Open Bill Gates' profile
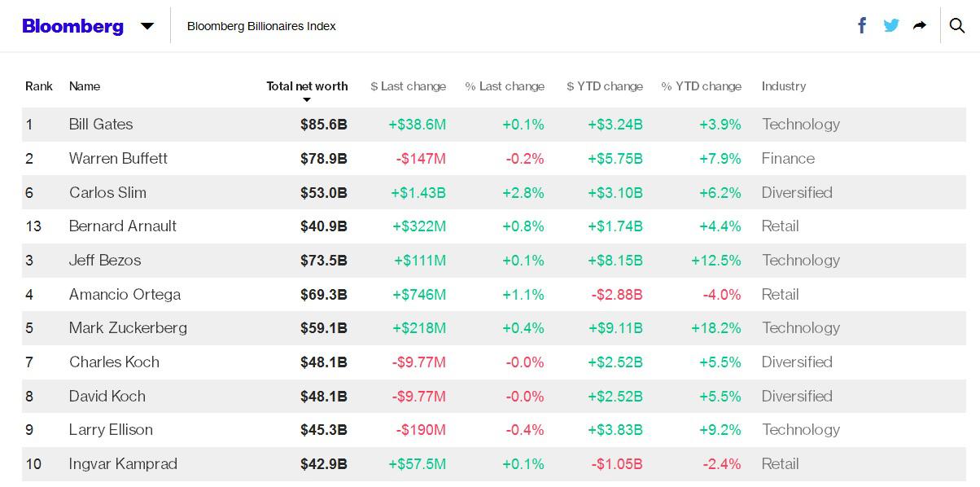Image resolution: width=980 pixels, height=487 pixels. (x=101, y=125)
